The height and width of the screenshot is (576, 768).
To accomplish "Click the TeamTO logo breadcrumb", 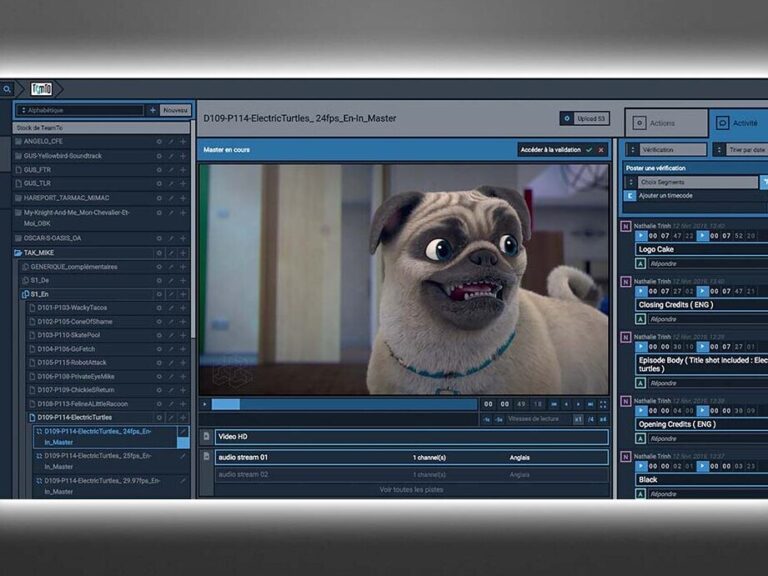I will tap(42, 89).
